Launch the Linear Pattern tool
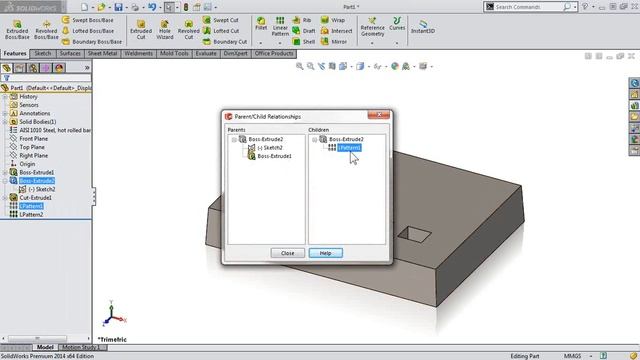The width and height of the screenshot is (640, 360). coord(280,27)
